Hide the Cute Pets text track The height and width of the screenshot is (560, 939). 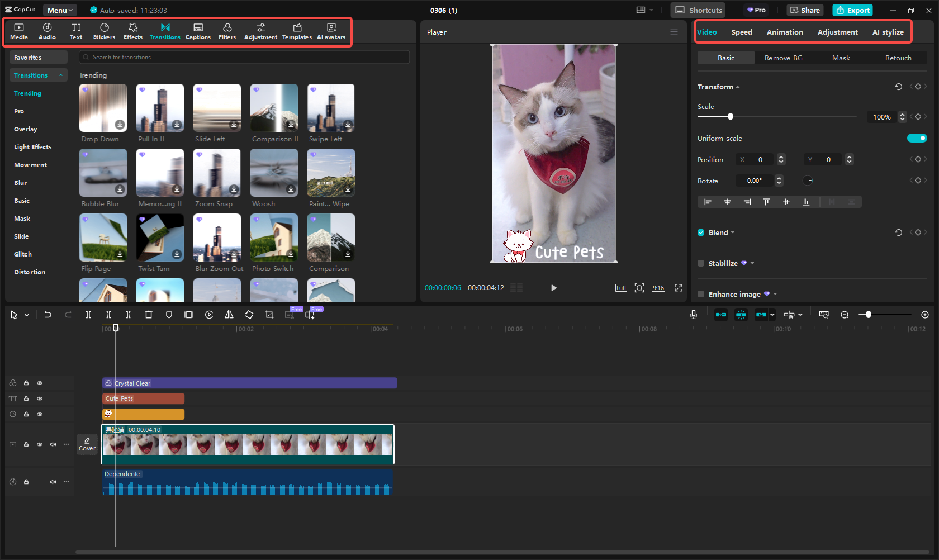coord(40,398)
